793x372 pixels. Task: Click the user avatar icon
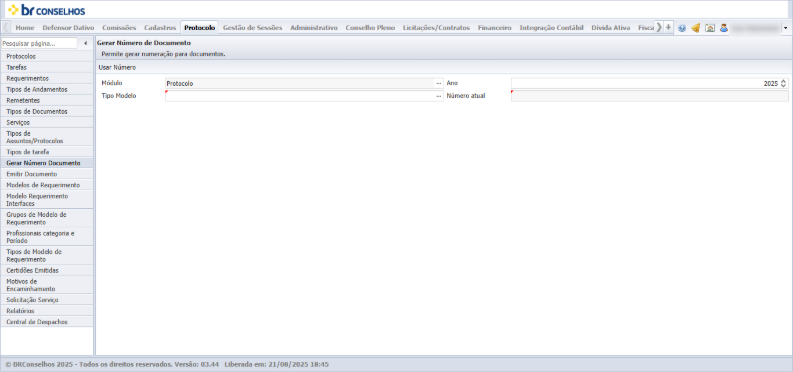point(724,28)
